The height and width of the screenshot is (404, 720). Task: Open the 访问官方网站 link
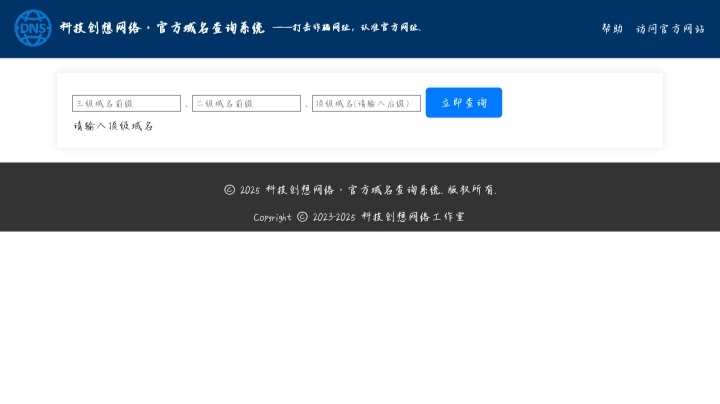[x=670, y=29]
